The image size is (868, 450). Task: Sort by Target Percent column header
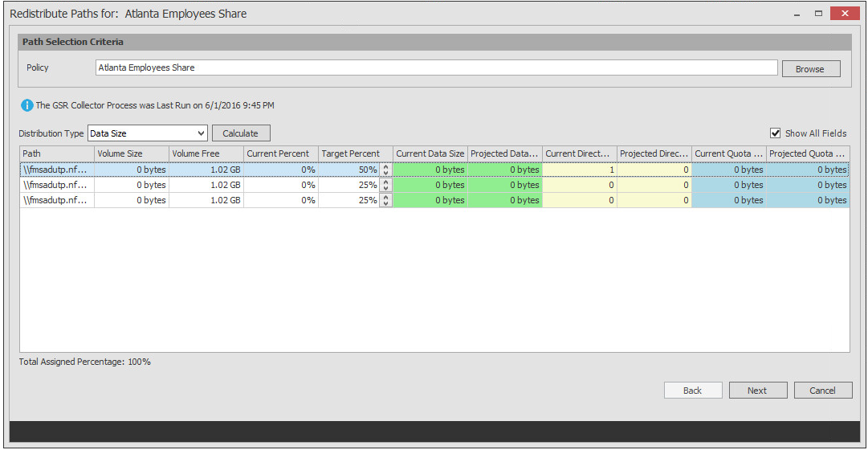click(356, 153)
